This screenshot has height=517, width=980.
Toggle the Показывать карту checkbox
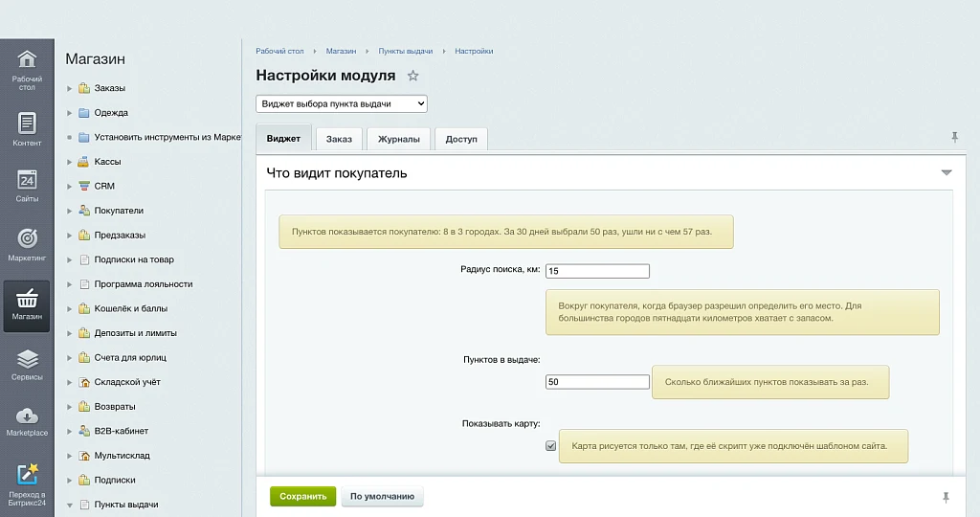pos(550,446)
